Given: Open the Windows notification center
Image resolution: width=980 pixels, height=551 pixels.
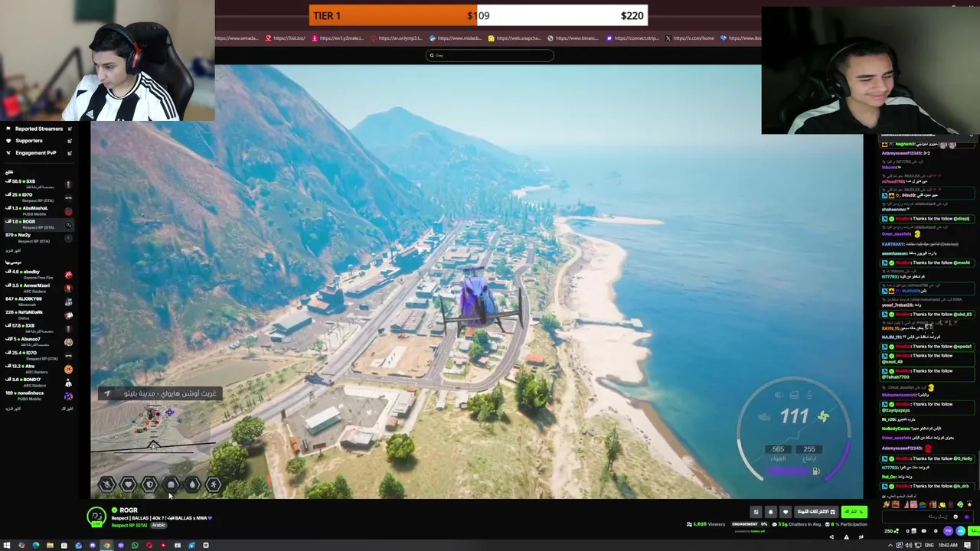Looking at the screenshot, I should click(x=967, y=545).
